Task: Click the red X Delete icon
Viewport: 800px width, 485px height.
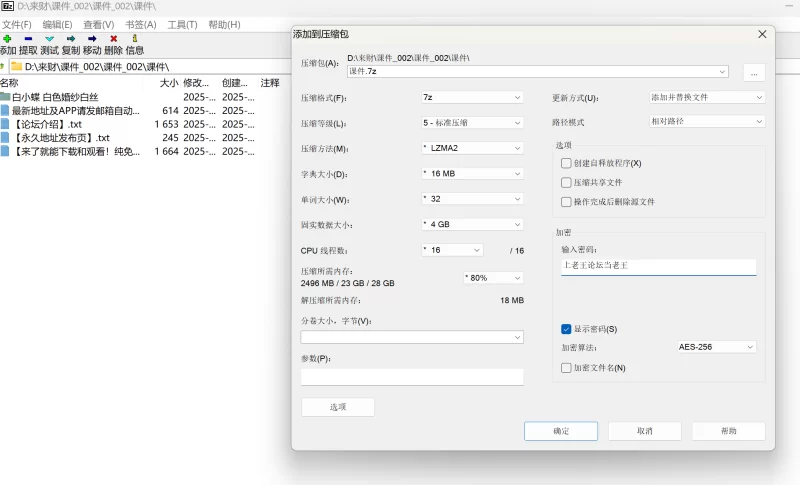Action: point(113,39)
